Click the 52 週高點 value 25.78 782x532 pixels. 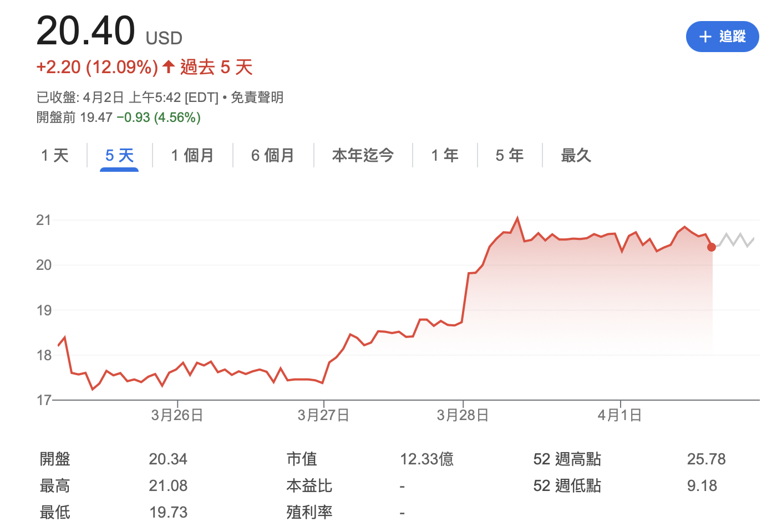tap(706, 459)
